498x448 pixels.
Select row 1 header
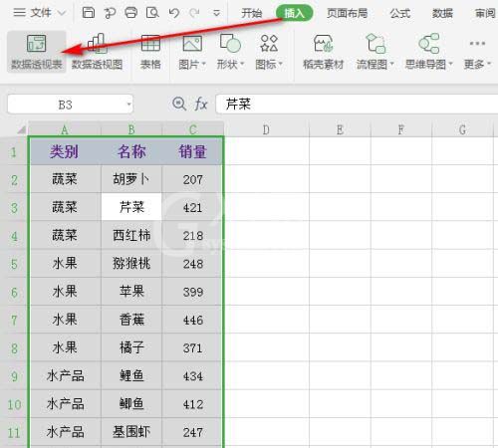[14, 152]
